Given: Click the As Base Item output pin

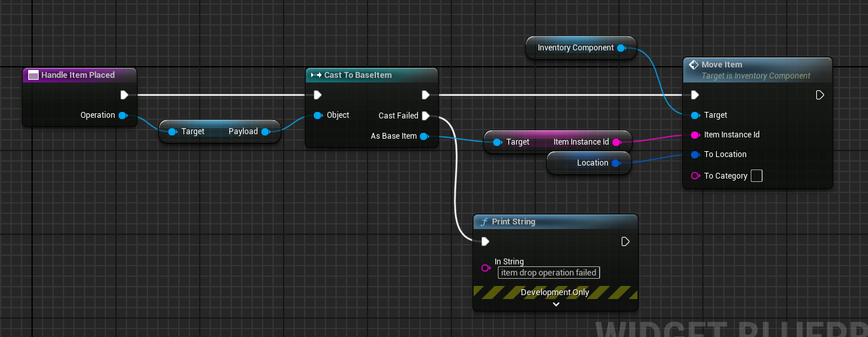Looking at the screenshot, I should (424, 136).
